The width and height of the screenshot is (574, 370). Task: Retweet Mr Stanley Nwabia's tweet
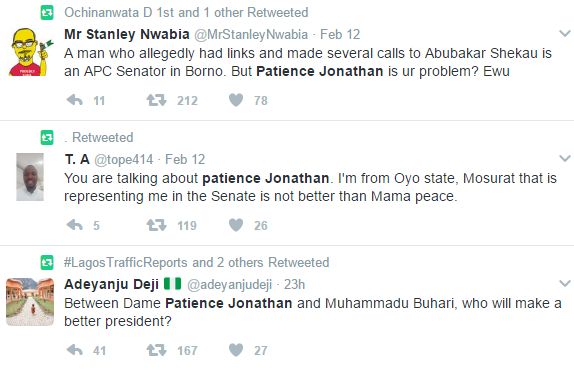[x=156, y=100]
